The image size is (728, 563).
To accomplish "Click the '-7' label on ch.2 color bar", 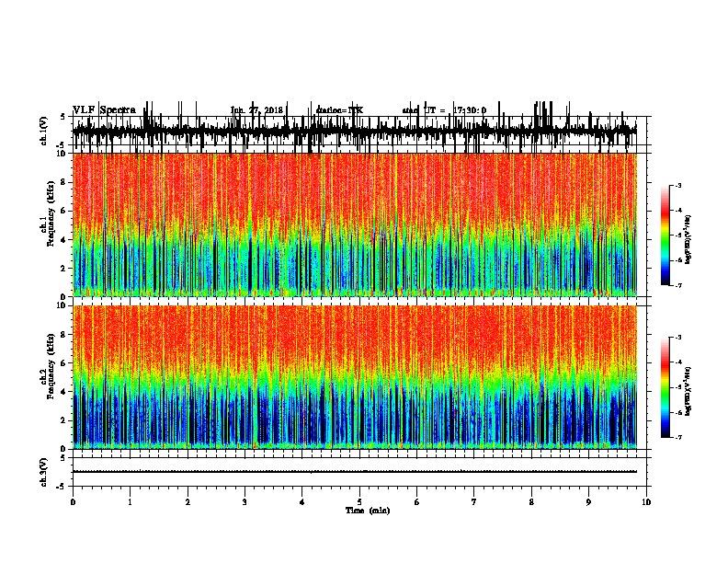I will [x=678, y=437].
